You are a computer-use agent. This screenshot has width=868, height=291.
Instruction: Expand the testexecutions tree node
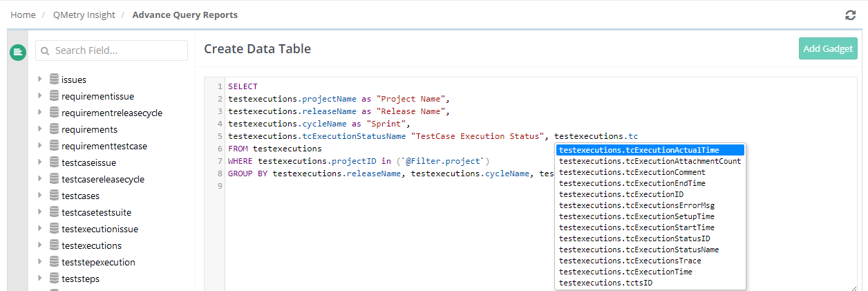click(x=40, y=245)
